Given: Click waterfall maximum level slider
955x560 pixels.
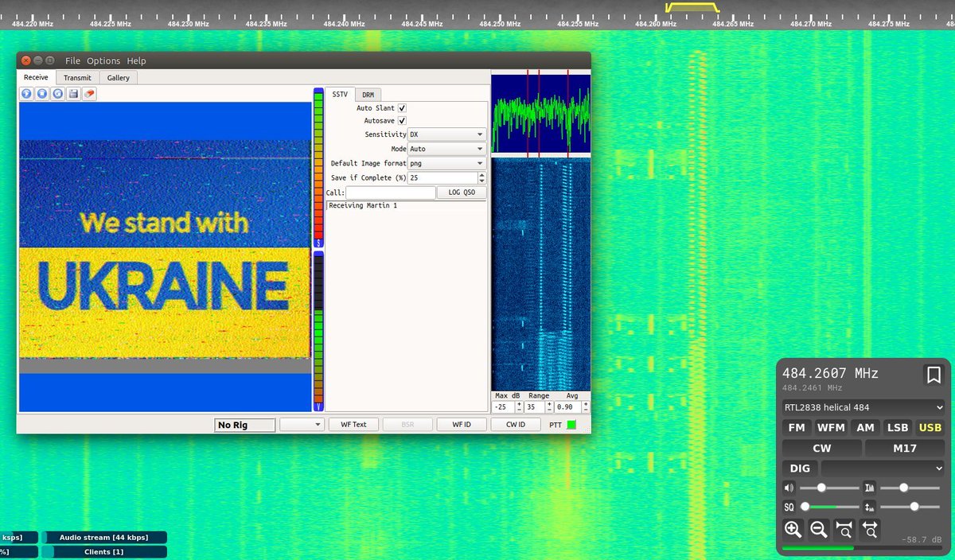Looking at the screenshot, I should pyautogui.click(x=910, y=507).
